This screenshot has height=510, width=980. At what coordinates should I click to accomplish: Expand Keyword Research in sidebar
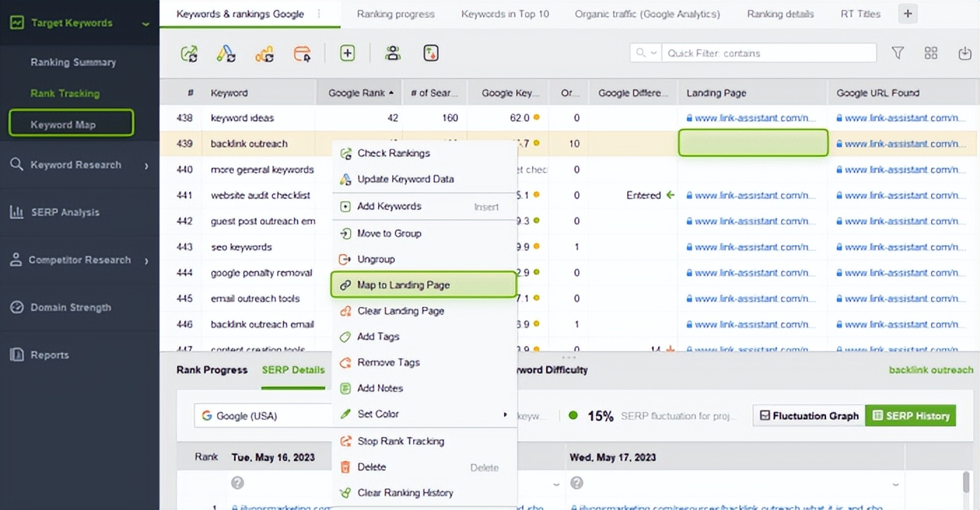(146, 165)
